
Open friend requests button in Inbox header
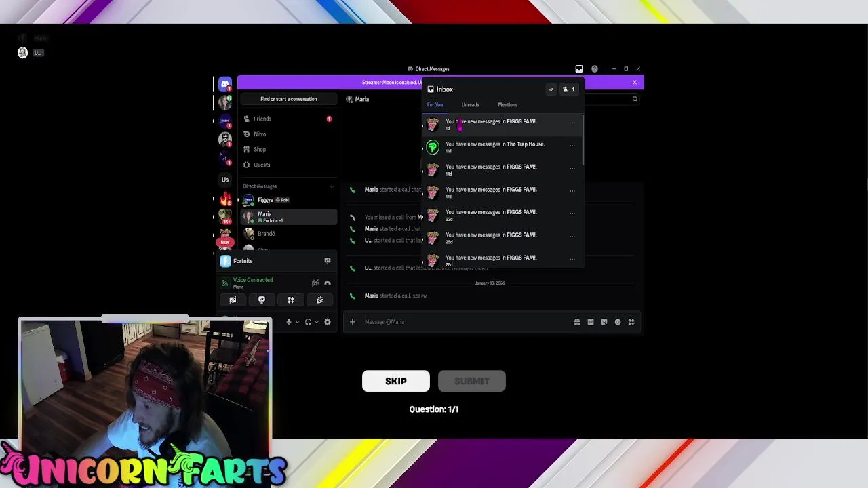coord(568,89)
